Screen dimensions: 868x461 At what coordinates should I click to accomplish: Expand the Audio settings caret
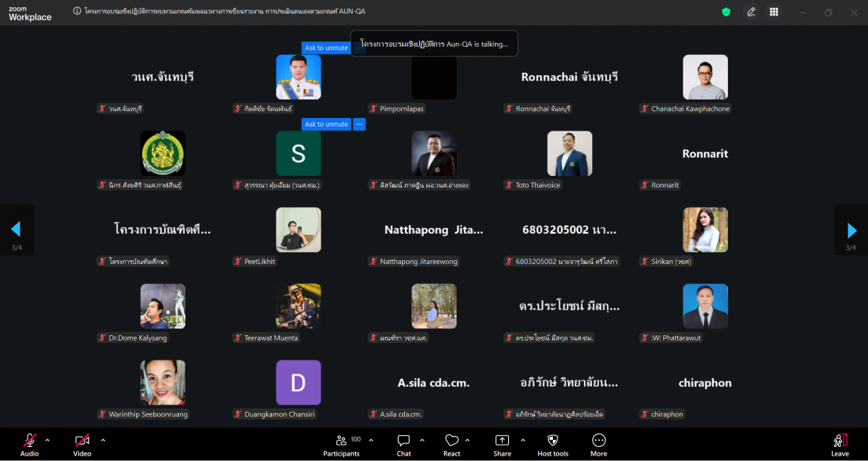[x=48, y=440]
